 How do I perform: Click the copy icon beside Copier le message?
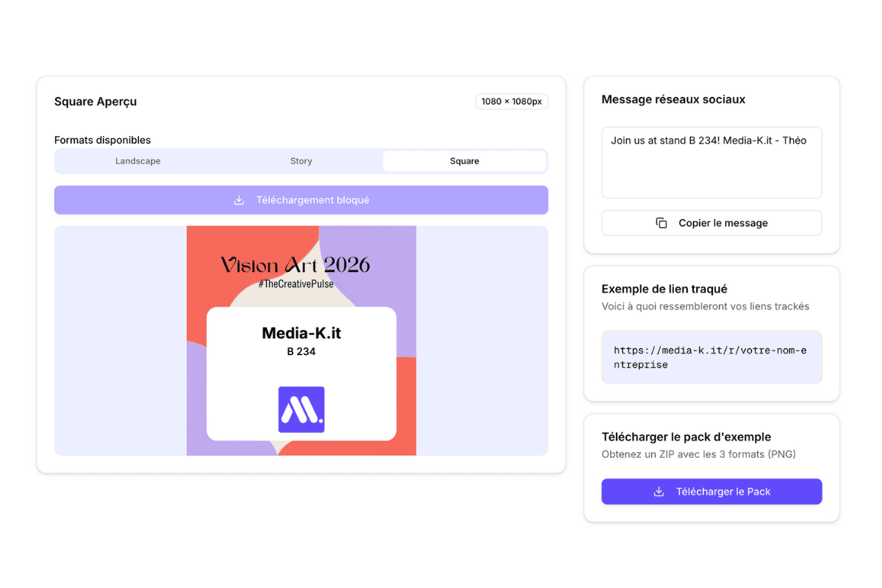pyautogui.click(x=660, y=223)
